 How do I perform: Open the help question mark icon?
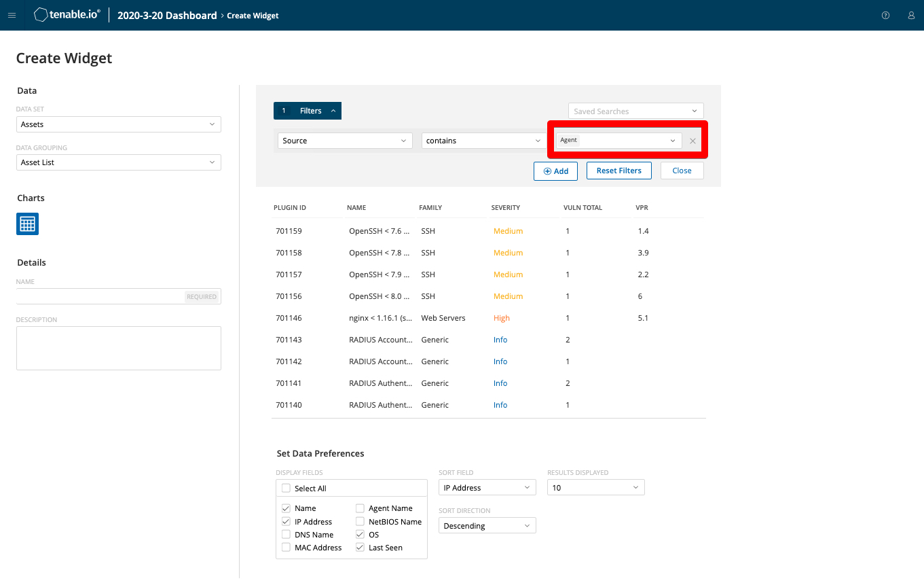[x=885, y=16]
